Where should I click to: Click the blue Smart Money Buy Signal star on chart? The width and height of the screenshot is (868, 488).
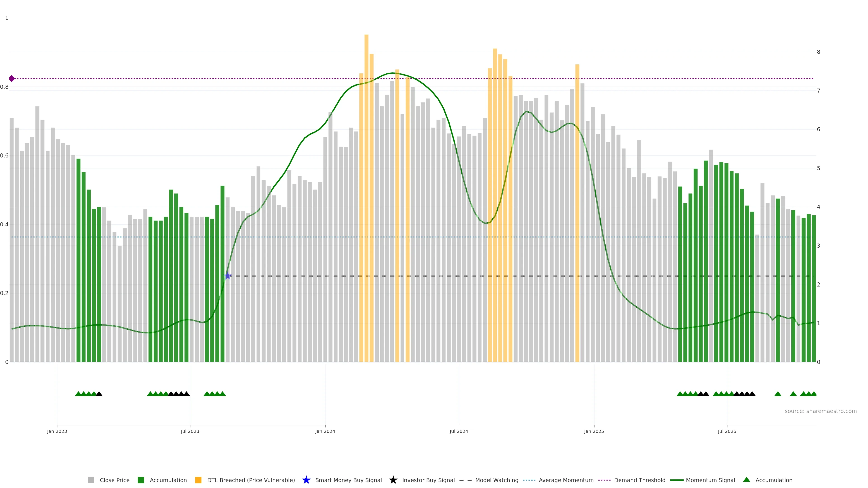(227, 276)
